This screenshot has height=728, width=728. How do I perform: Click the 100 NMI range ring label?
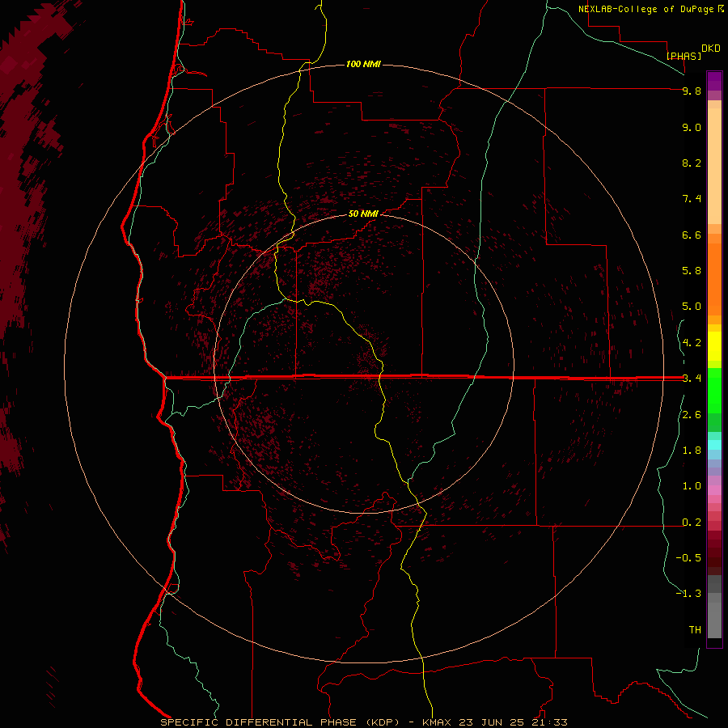click(x=363, y=64)
